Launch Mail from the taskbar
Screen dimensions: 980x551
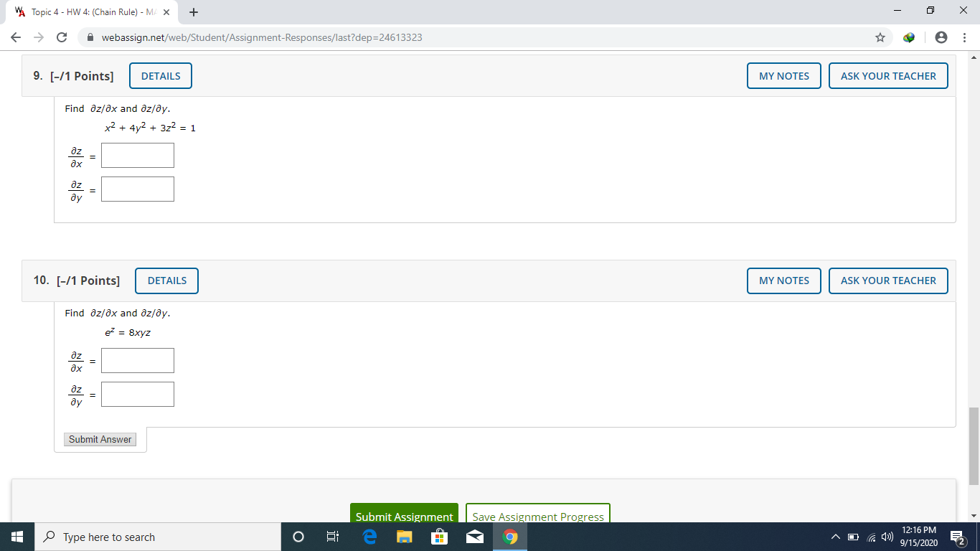[x=475, y=536]
